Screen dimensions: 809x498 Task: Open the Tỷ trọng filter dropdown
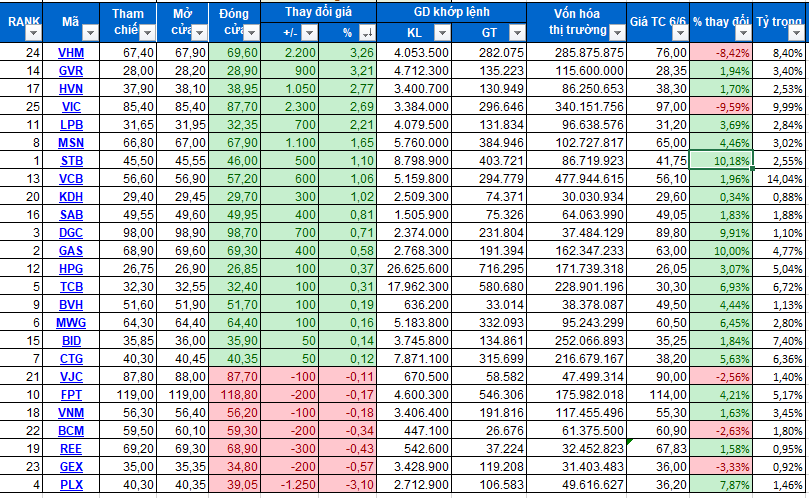[x=797, y=33]
